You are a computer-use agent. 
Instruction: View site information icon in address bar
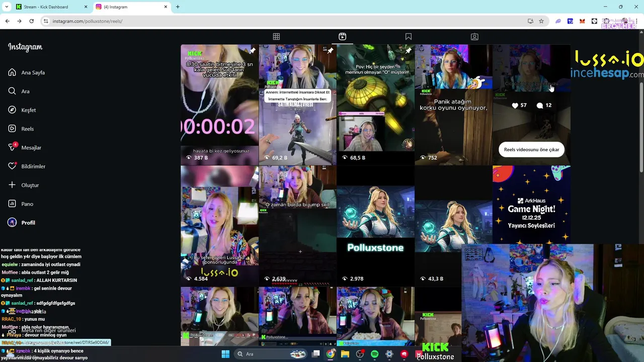(x=46, y=21)
